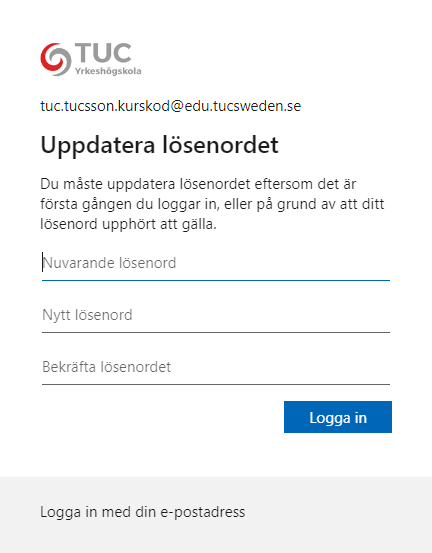Select the tuc.tucsson.kurskod account email address

tap(171, 106)
